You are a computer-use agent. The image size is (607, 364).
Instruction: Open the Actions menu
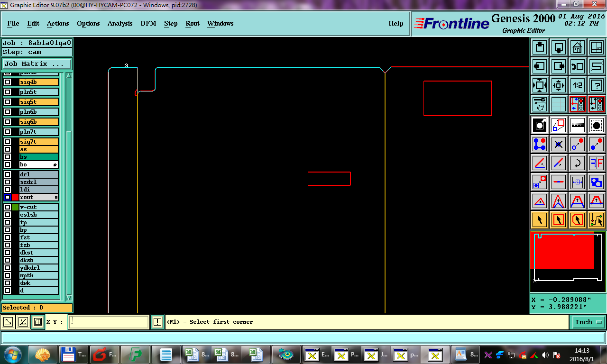pyautogui.click(x=58, y=23)
